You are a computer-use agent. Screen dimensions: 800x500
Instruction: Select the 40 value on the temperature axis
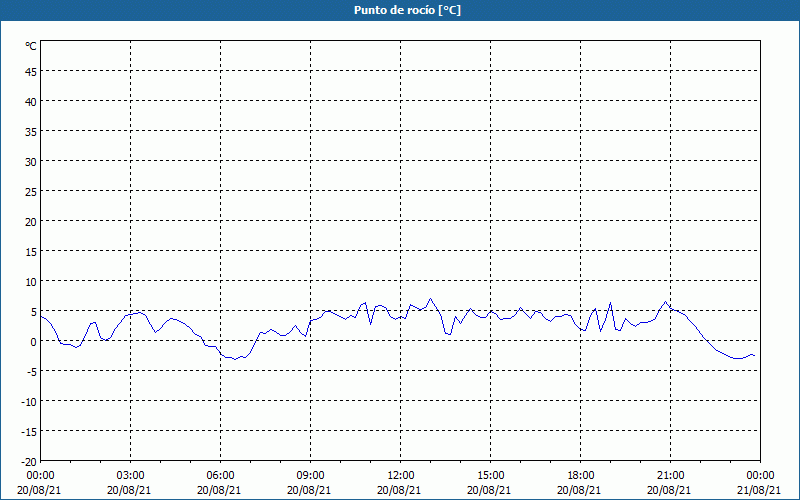pyautogui.click(x=31, y=102)
